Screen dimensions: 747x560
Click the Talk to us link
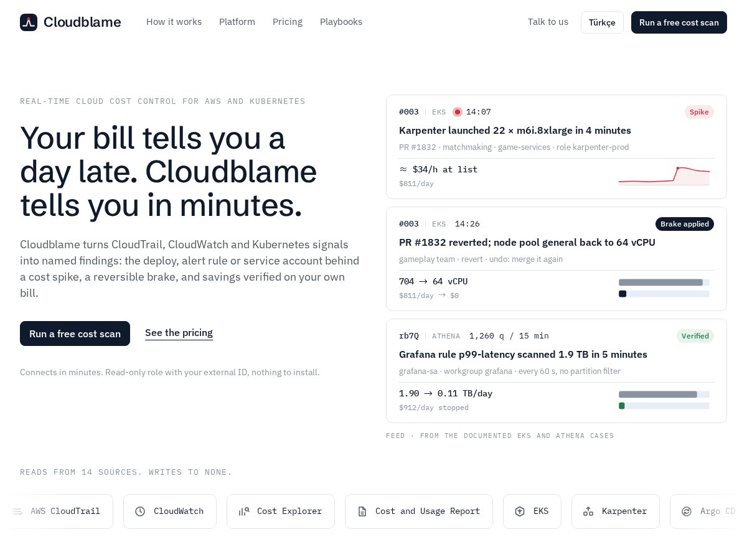(x=548, y=22)
